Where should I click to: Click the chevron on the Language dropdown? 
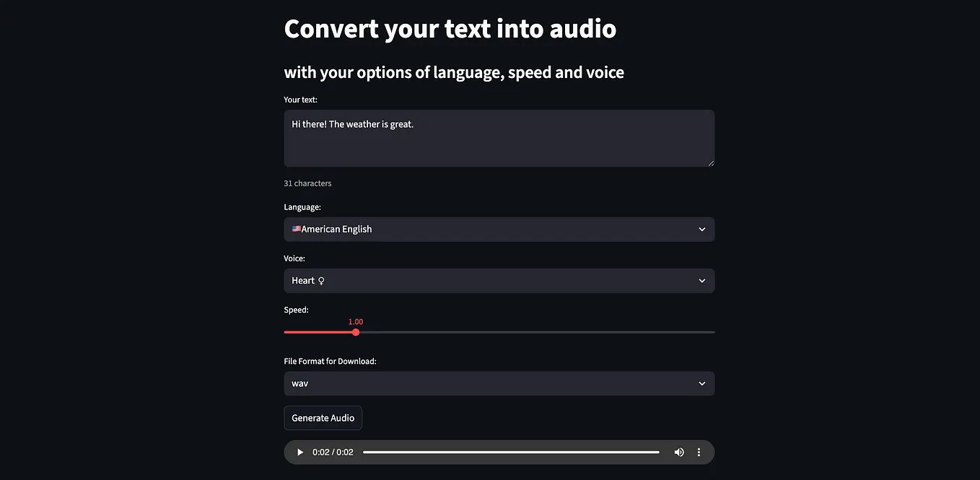(701, 229)
